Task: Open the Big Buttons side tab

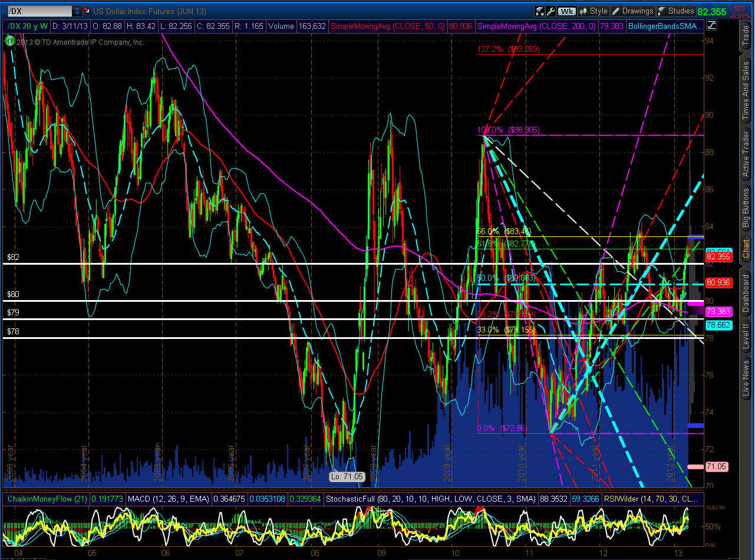Action: (746, 209)
